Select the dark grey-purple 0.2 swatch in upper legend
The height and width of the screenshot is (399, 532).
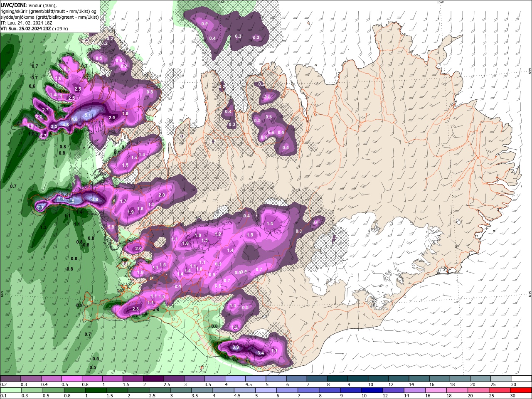click(x=11, y=379)
